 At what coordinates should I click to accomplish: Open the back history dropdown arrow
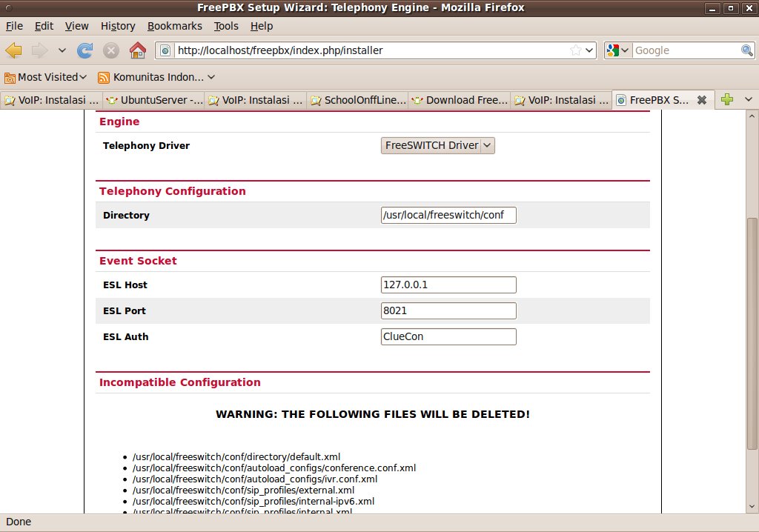pos(62,50)
